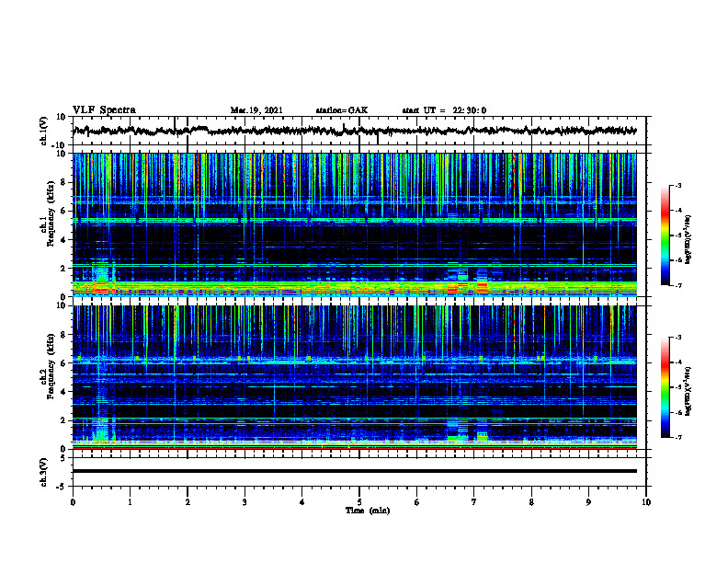Select the date text 'Mar.19, 2021'

coord(256,110)
